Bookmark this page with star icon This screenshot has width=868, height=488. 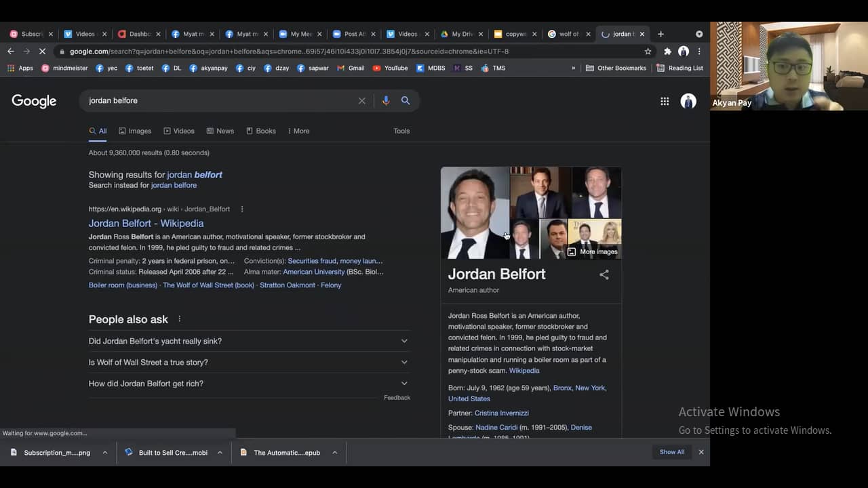point(648,51)
